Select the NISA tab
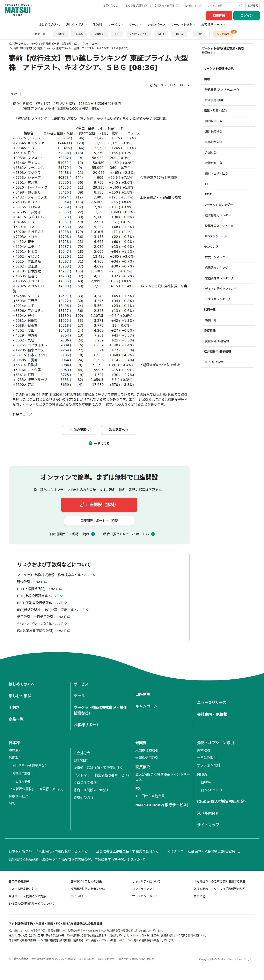Viewport: 264px width, 980px height. click(x=161, y=34)
